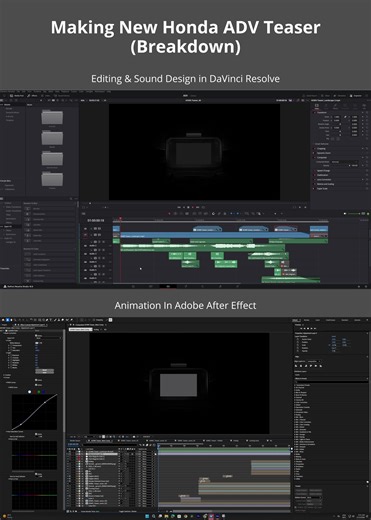This screenshot has height=520, width=371.
Task: Click the red playhead on the DaVinci timeline ruler
Action: click(x=120, y=219)
